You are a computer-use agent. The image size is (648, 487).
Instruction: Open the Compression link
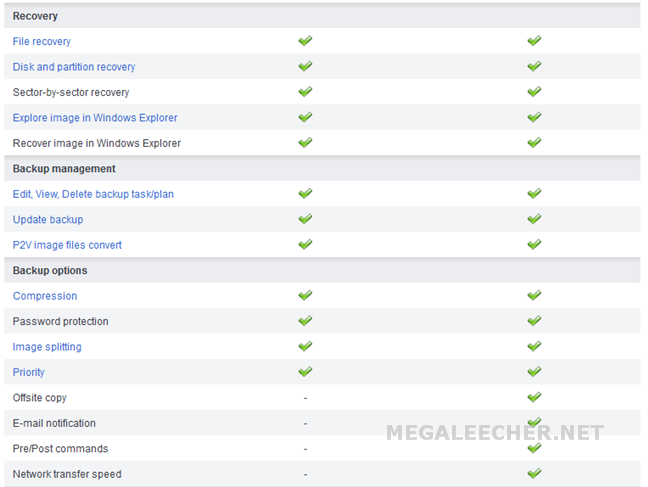[45, 296]
